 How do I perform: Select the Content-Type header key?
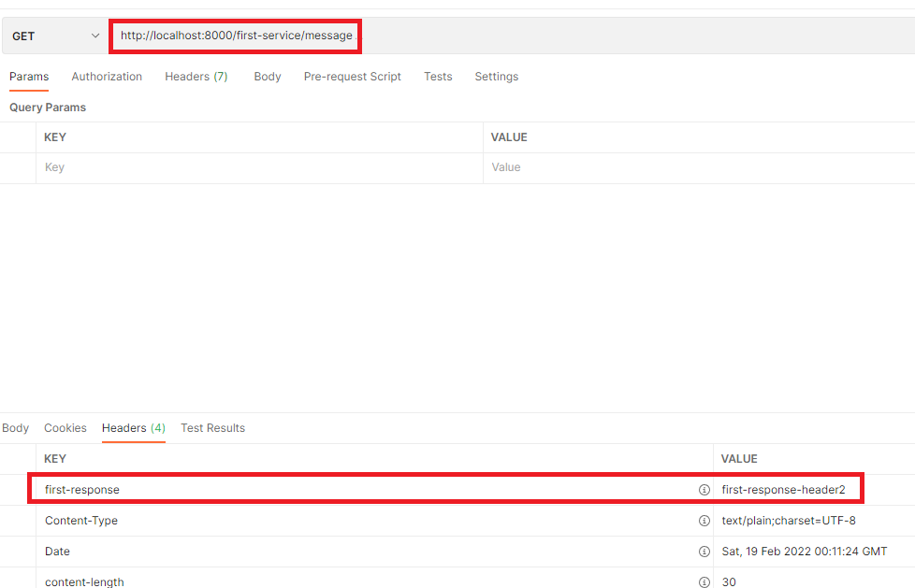(x=81, y=521)
